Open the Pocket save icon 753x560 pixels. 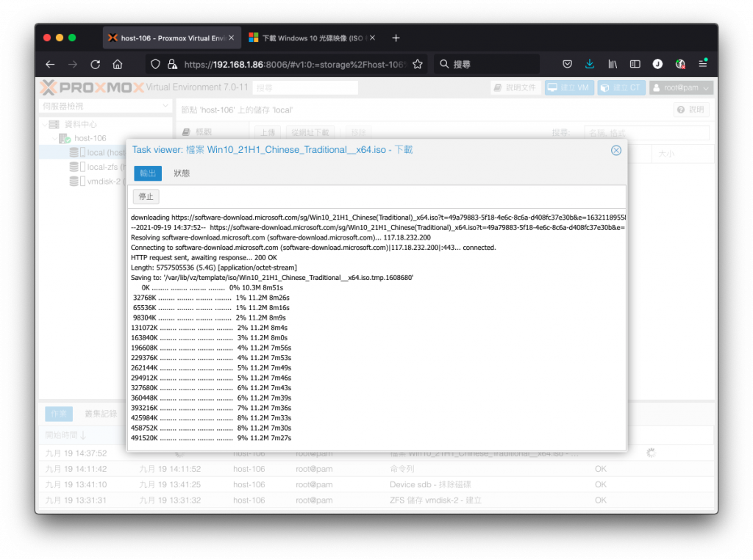pyautogui.click(x=567, y=64)
